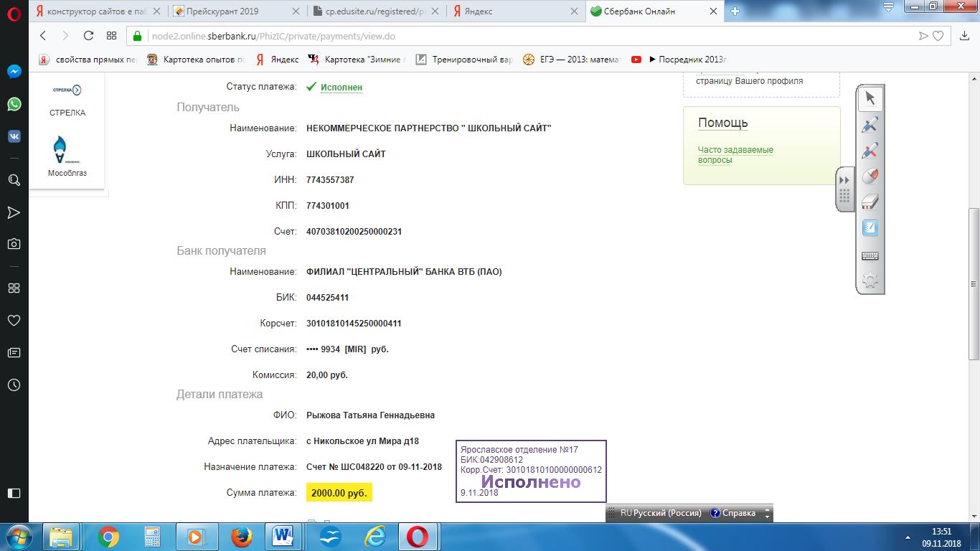
Task: Open the browser downloads panel
Action: click(x=965, y=36)
